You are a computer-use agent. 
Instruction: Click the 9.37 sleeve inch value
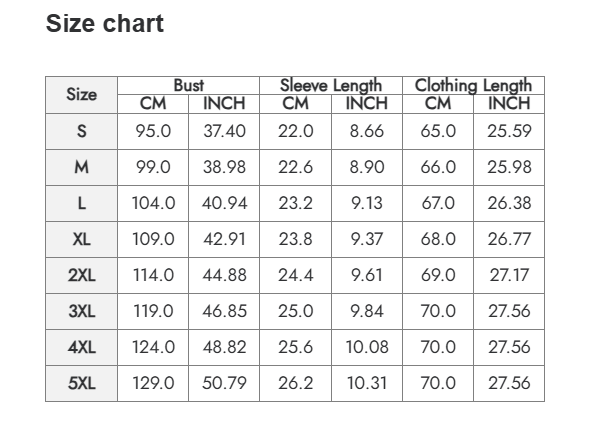coord(366,239)
